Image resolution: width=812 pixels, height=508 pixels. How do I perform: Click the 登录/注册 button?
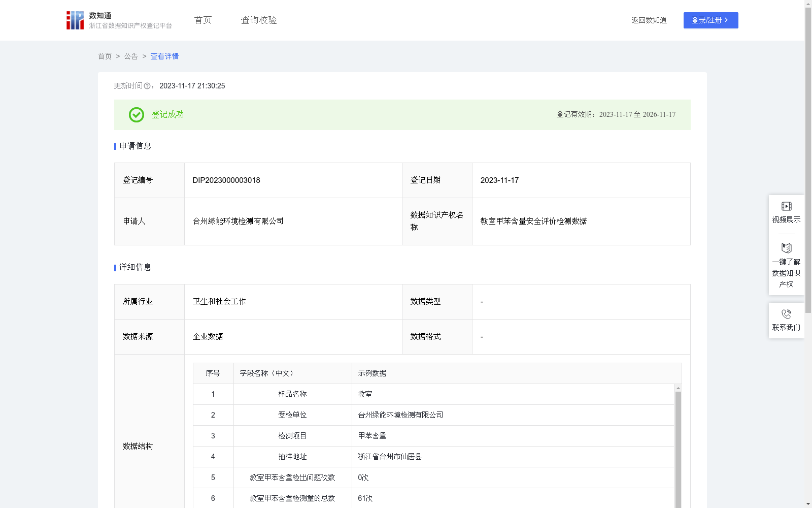tap(710, 20)
